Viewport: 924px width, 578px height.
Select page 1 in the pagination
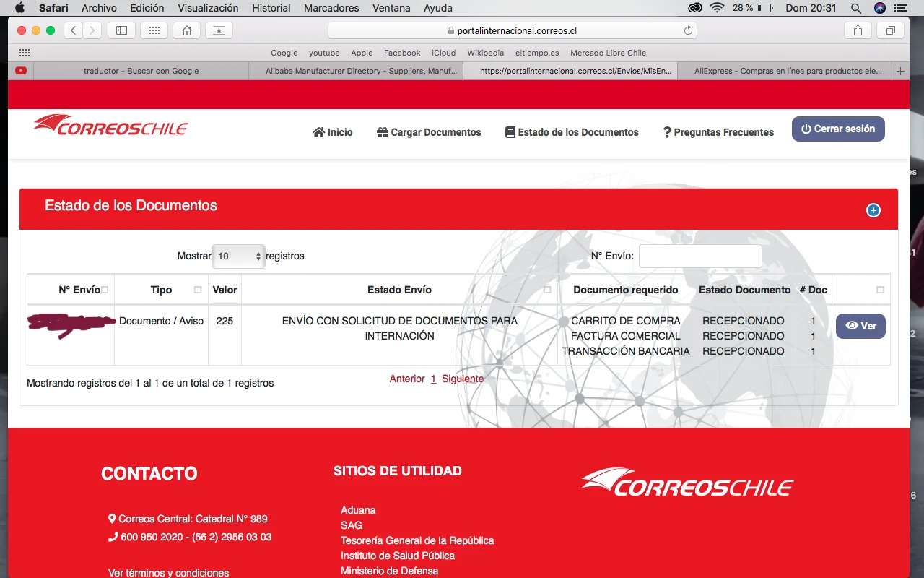pos(434,379)
